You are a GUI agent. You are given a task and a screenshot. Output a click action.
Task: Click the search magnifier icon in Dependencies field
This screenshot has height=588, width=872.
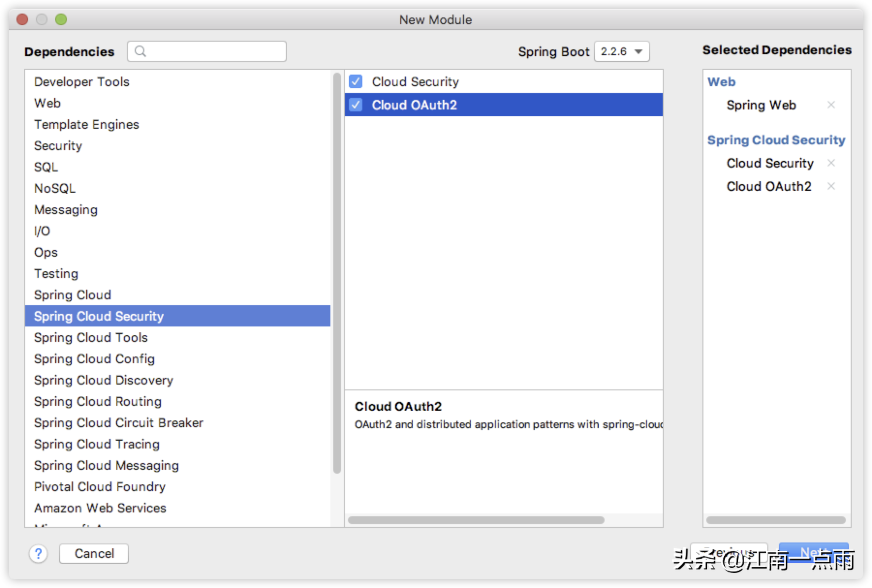point(140,51)
